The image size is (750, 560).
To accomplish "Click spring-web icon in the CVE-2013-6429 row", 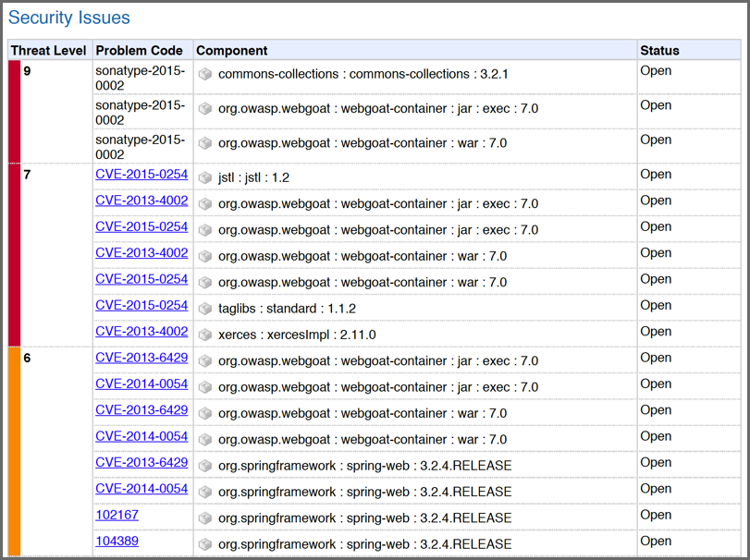I will pyautogui.click(x=205, y=466).
